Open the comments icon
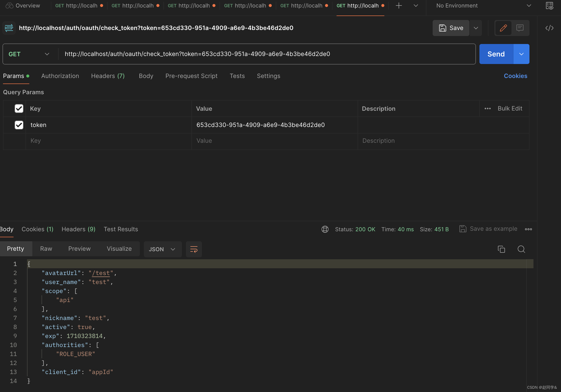The height and width of the screenshot is (392, 561). click(x=520, y=28)
